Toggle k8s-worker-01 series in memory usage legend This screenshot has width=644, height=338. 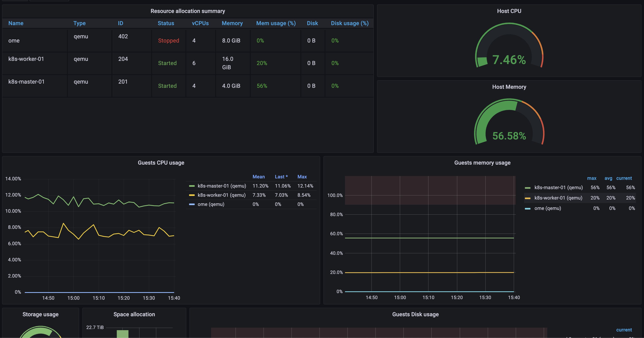pos(558,198)
